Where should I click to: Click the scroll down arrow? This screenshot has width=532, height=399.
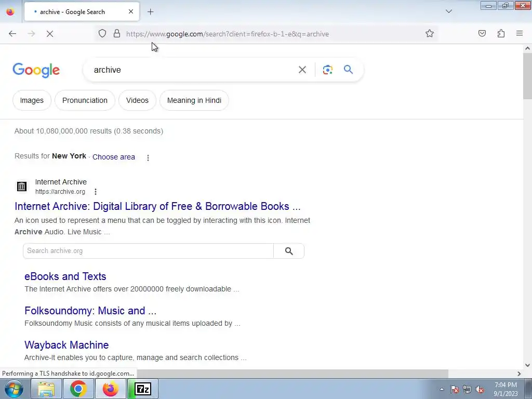527,365
